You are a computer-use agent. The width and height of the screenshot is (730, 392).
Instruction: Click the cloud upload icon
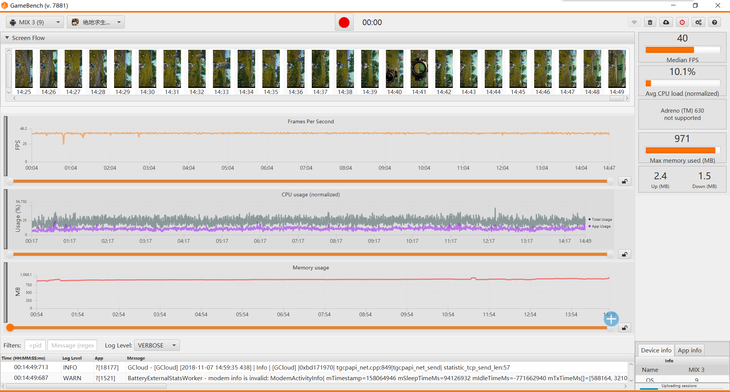click(666, 22)
